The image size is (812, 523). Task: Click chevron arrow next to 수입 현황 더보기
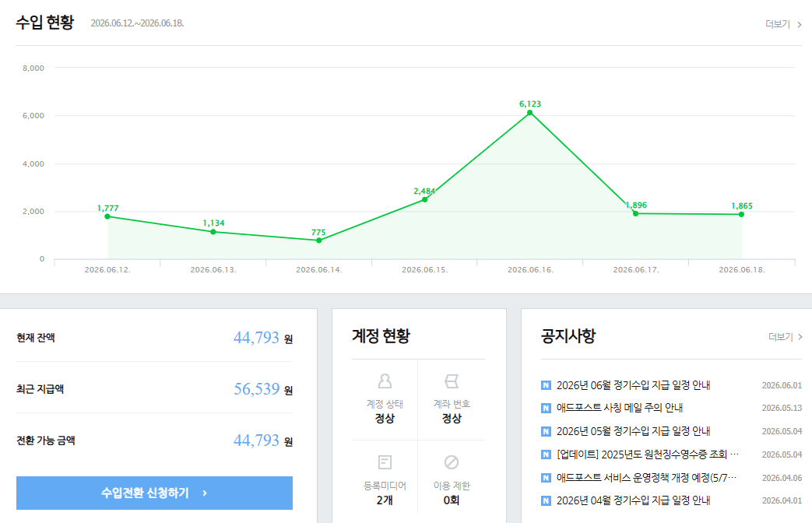[800, 25]
